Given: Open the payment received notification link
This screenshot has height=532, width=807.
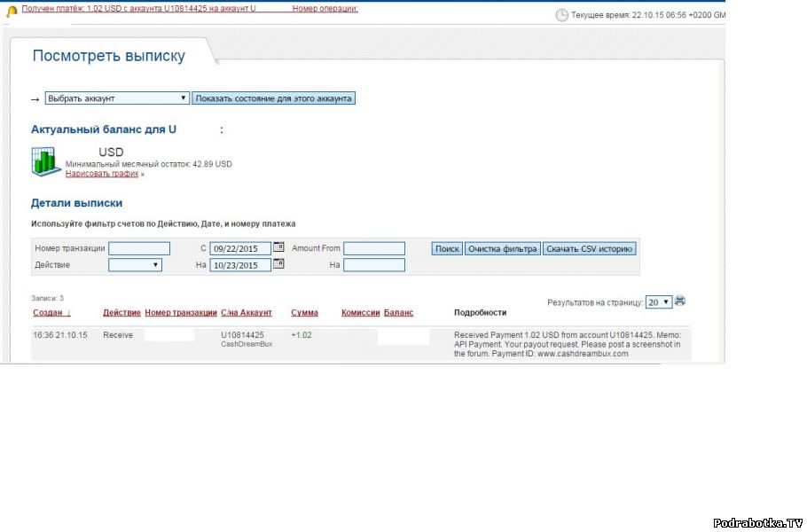Looking at the screenshot, I should click(x=138, y=8).
